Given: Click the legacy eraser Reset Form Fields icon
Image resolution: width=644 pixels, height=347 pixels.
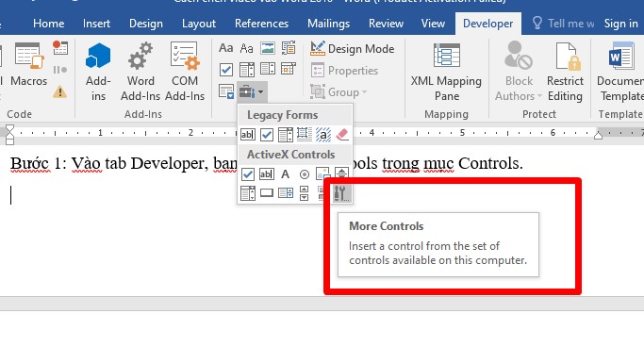Looking at the screenshot, I should (x=342, y=134).
